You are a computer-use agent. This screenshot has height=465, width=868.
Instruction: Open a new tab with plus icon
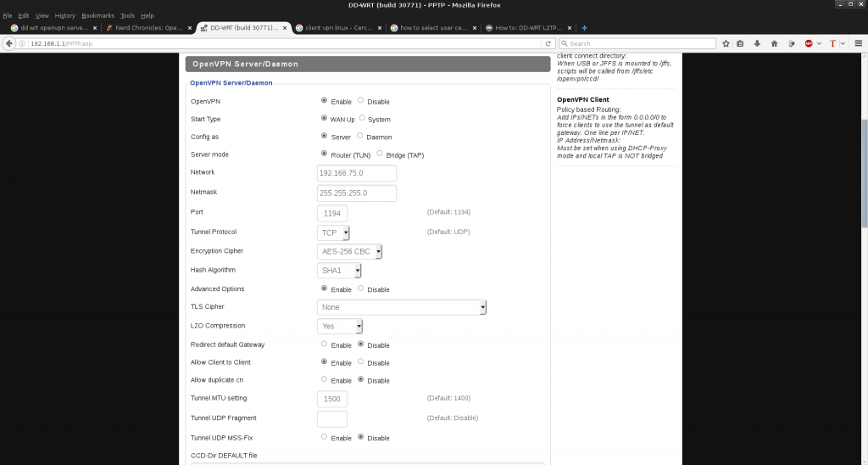click(585, 28)
